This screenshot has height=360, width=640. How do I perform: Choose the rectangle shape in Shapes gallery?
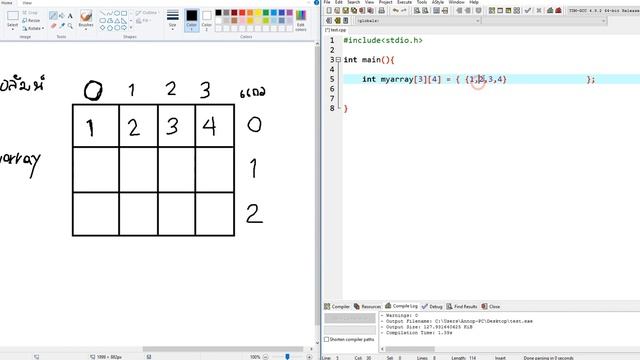pos(124,13)
